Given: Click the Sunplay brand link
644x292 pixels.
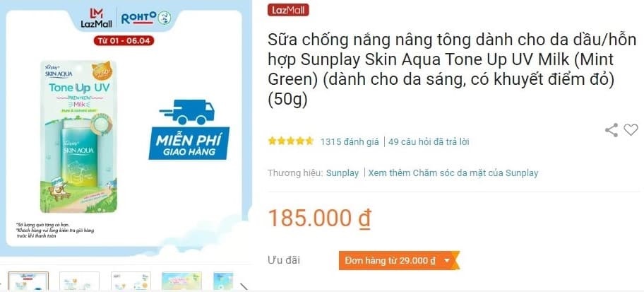Looking at the screenshot, I should click(342, 173).
